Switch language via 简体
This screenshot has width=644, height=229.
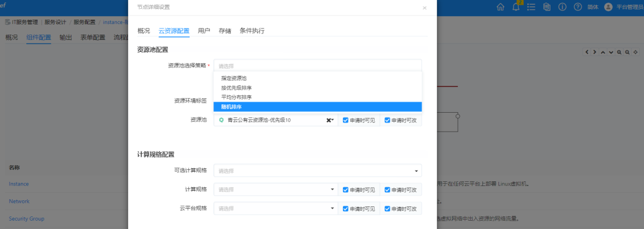tap(593, 7)
